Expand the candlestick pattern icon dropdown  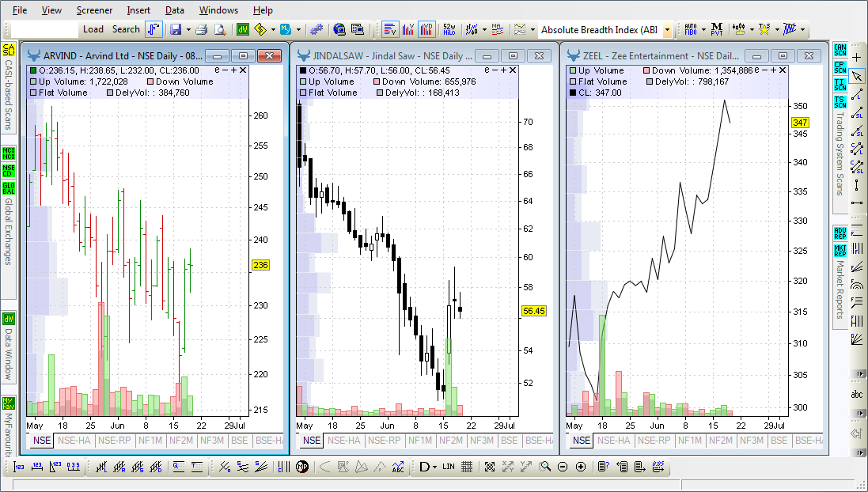[752, 30]
